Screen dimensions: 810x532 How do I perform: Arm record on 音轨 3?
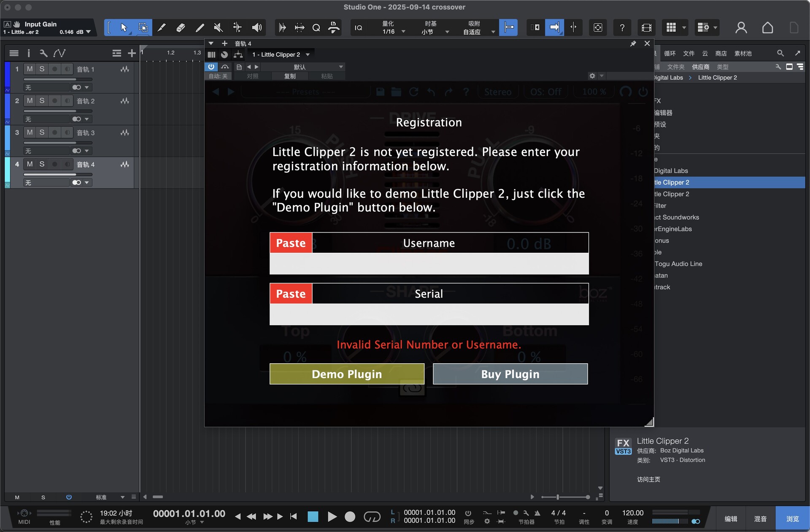(54, 132)
